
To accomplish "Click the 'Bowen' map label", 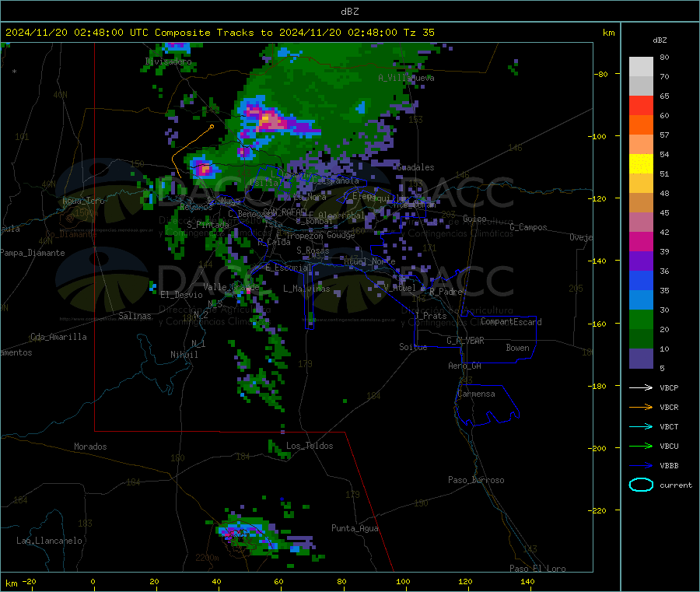I will click(x=517, y=348).
